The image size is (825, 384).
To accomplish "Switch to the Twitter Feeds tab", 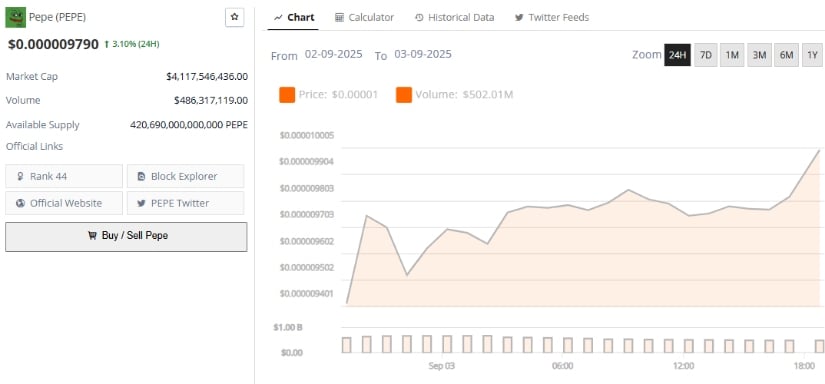I will pyautogui.click(x=552, y=17).
